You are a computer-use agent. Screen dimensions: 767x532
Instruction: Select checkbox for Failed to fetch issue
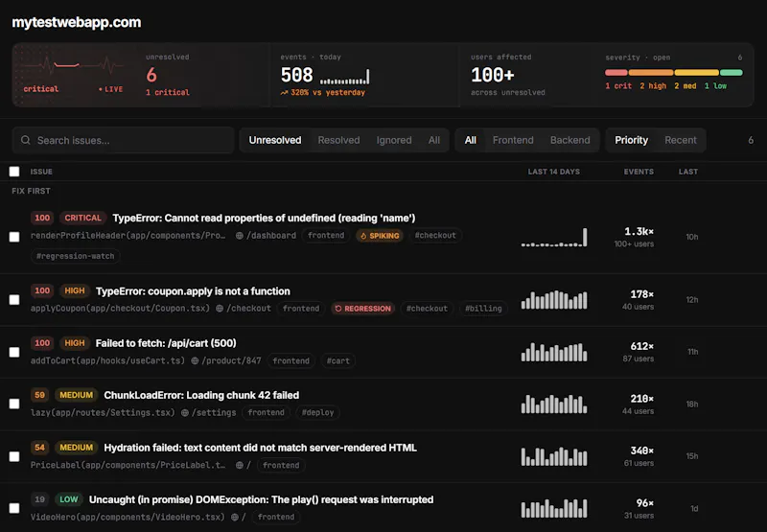point(14,352)
